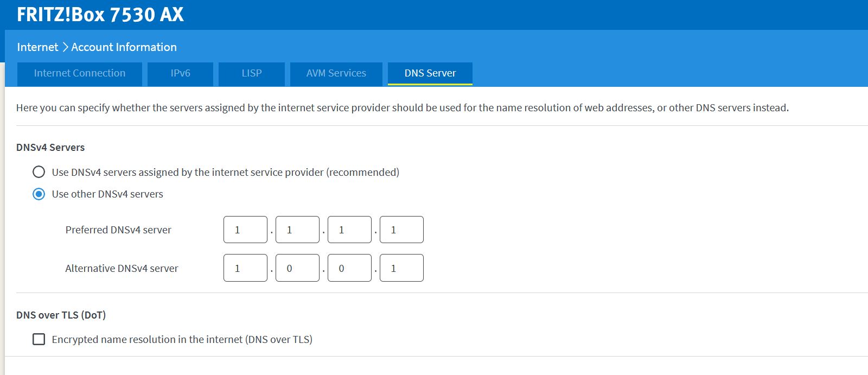
Task: Click first octet of Alternative DNSv4 server
Action: pos(245,268)
